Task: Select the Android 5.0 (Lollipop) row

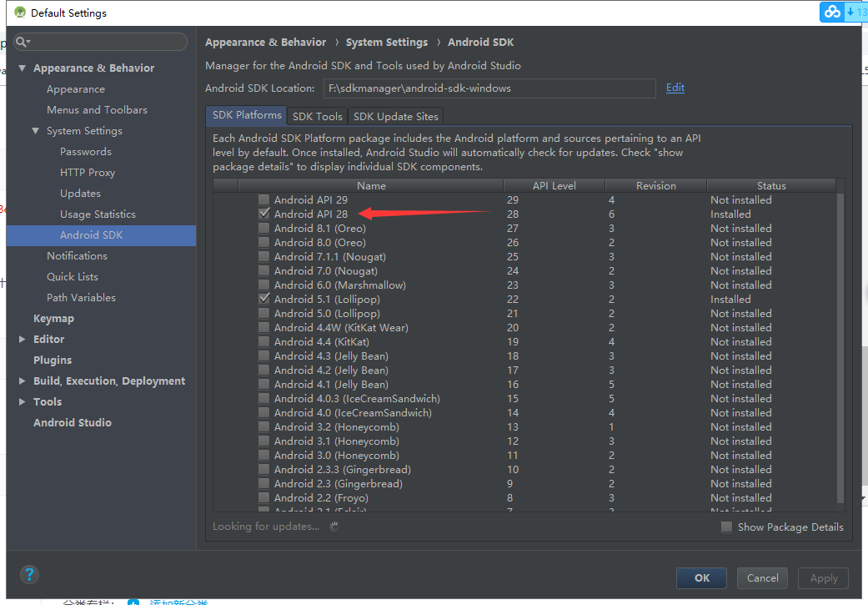Action: pyautogui.click(x=524, y=313)
